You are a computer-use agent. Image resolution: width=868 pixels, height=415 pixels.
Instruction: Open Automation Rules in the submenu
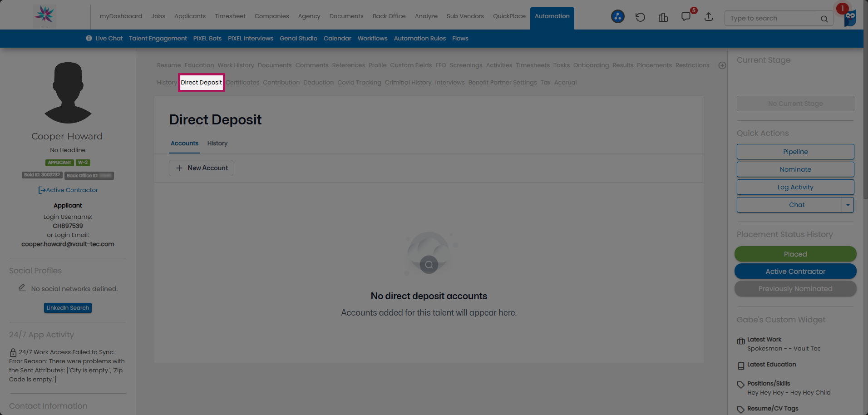(x=420, y=39)
